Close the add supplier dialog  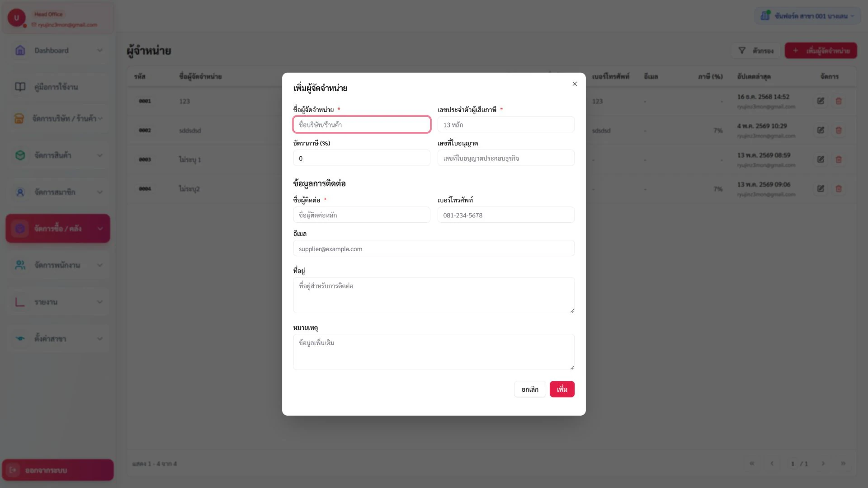coord(575,84)
